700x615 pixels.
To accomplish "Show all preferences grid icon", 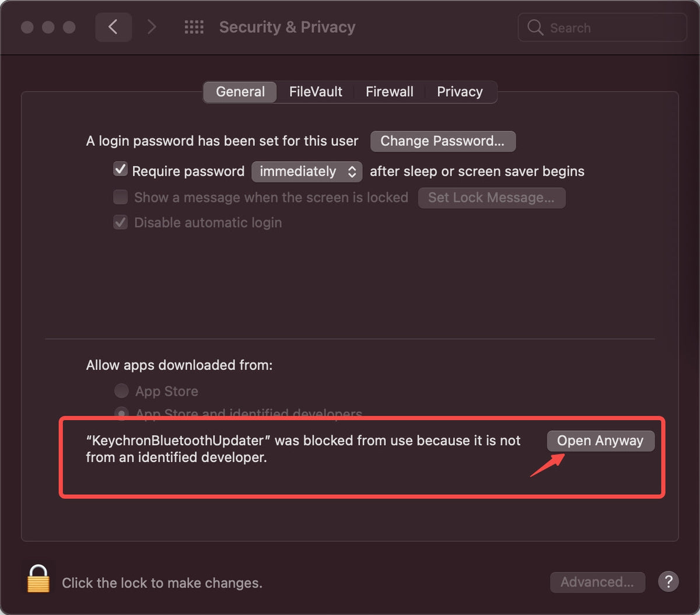I will (x=194, y=27).
